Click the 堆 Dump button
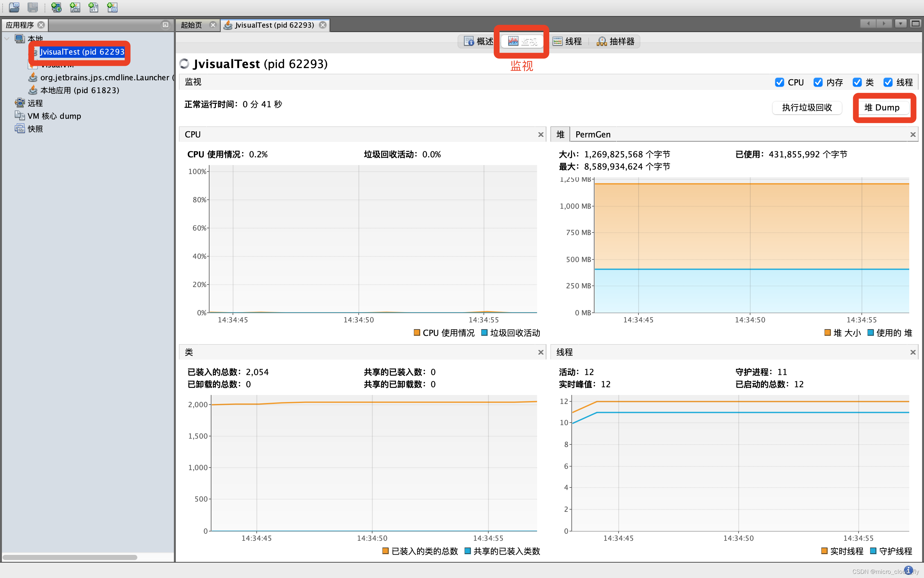 882,108
